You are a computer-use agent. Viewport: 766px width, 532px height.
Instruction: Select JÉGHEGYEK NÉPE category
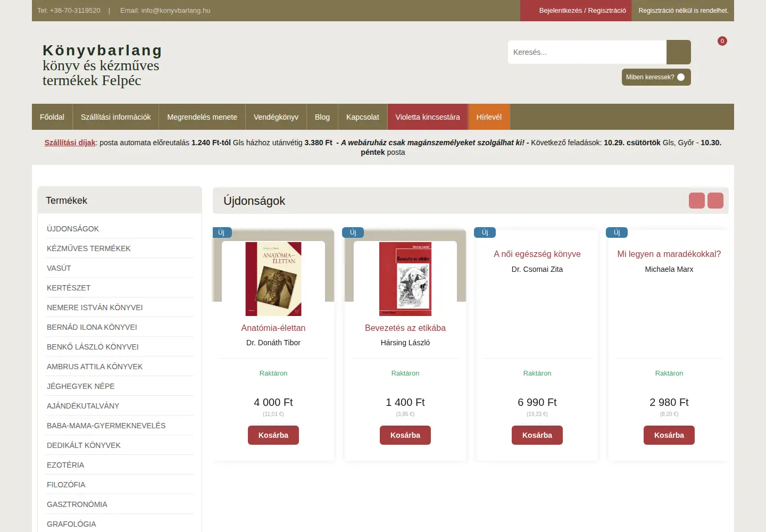(120, 386)
